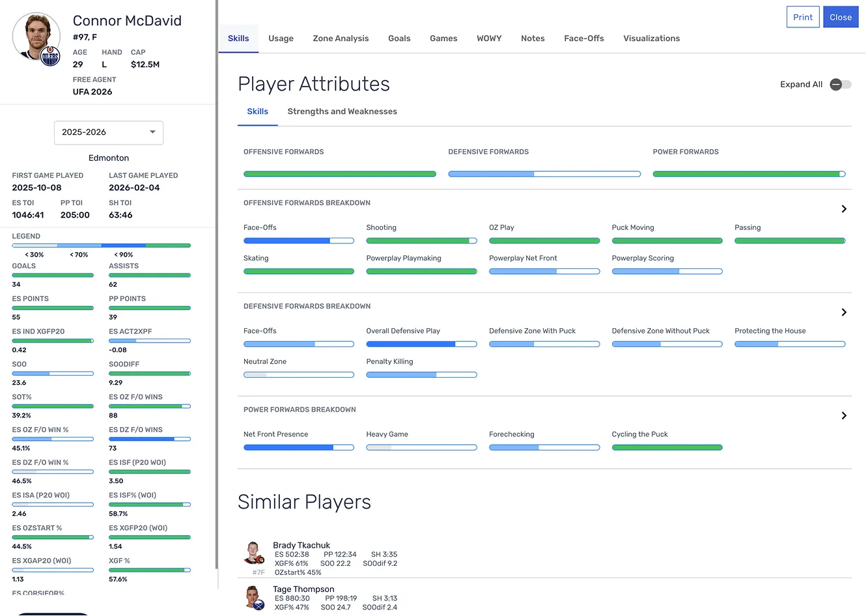Viewport: 866px width, 616px height.
Task: Click the Goals stat bar
Action: click(x=53, y=275)
